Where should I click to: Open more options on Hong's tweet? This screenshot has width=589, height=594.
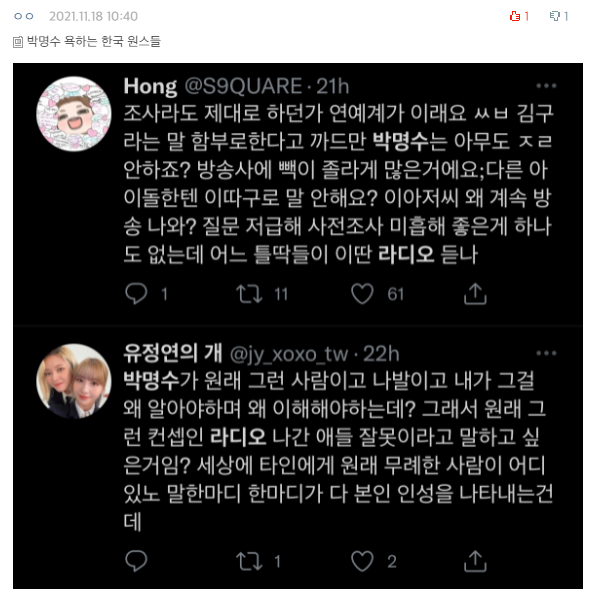pos(546,86)
